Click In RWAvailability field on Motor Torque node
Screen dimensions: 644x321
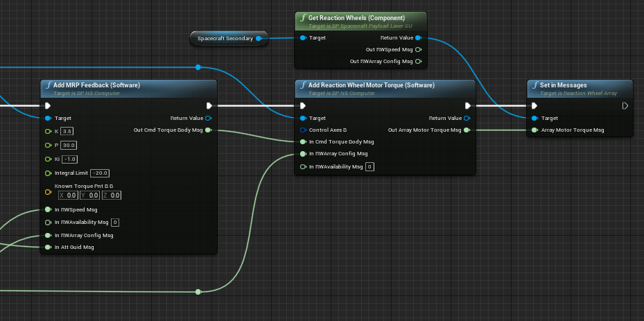(x=369, y=167)
